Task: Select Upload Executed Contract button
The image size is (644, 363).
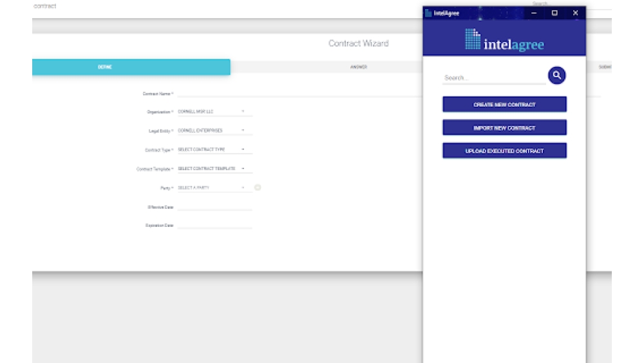Action: 504,151
